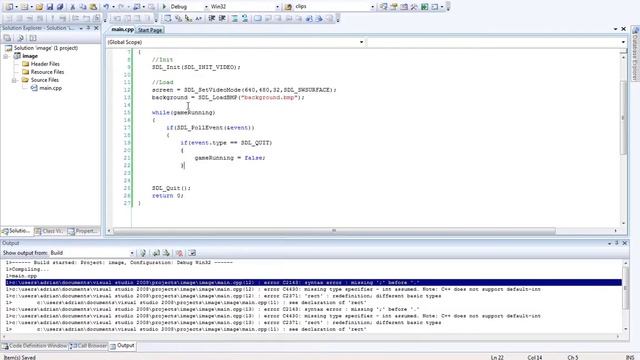Collapse the image project node
Viewport: 640px width, 360px height.
pos(6,56)
